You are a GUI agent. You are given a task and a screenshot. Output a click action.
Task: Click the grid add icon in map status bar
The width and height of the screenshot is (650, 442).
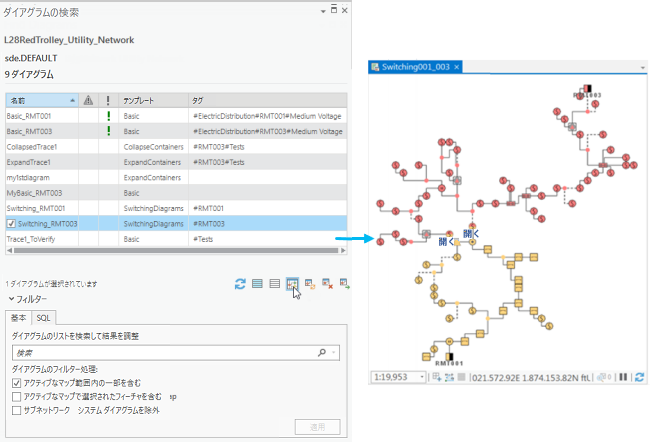coord(437,377)
